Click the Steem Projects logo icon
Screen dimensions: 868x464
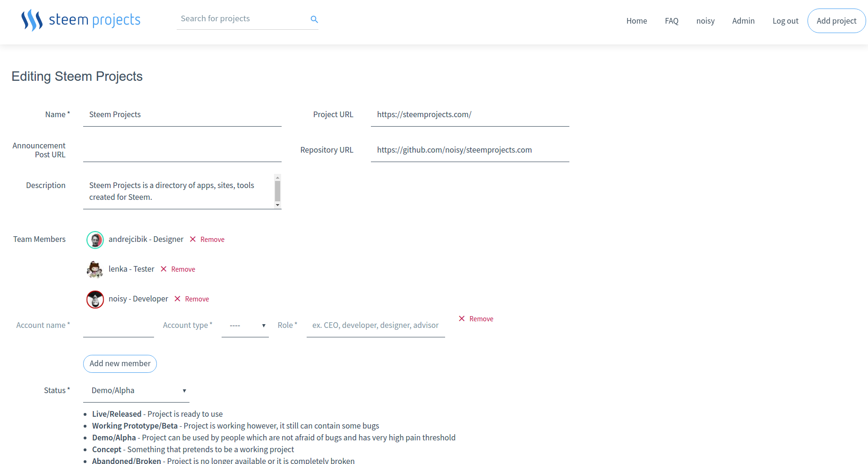[x=32, y=20]
